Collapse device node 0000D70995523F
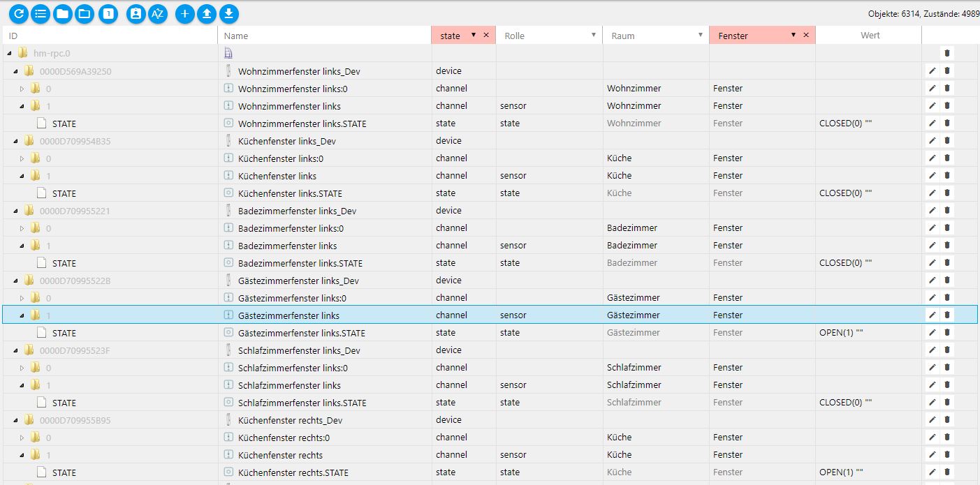Image resolution: width=980 pixels, height=485 pixels. coord(15,350)
